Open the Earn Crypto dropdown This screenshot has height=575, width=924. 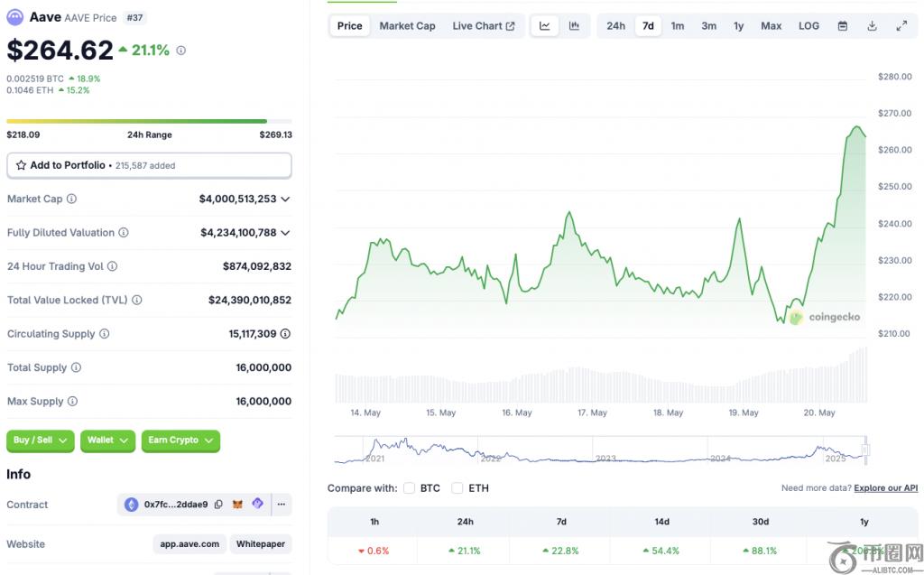point(180,441)
